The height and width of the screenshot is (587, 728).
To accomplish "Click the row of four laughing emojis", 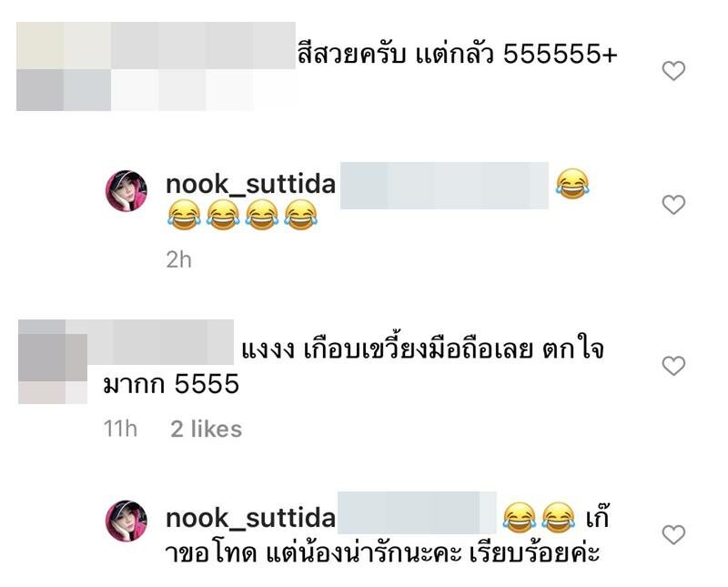I will (242, 215).
